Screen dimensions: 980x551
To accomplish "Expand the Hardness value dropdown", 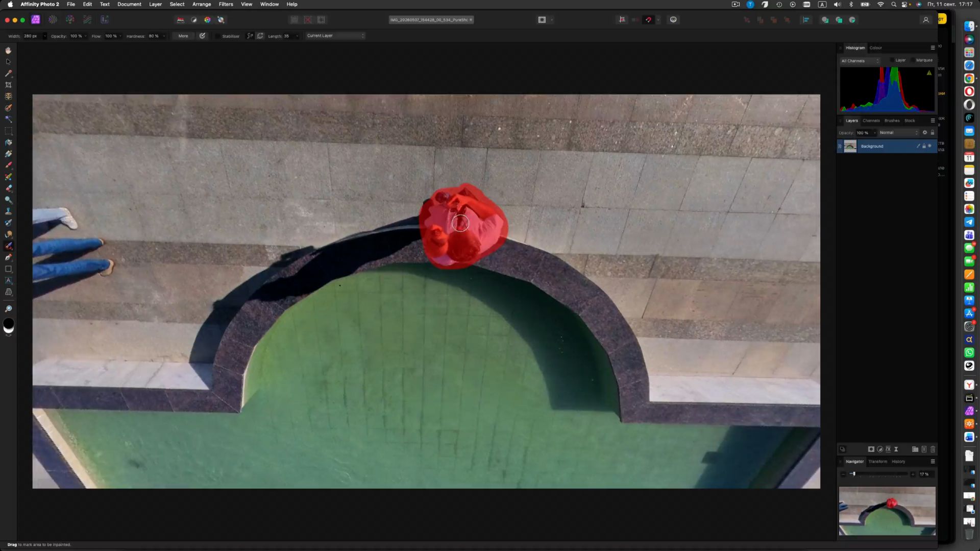I will (164, 36).
